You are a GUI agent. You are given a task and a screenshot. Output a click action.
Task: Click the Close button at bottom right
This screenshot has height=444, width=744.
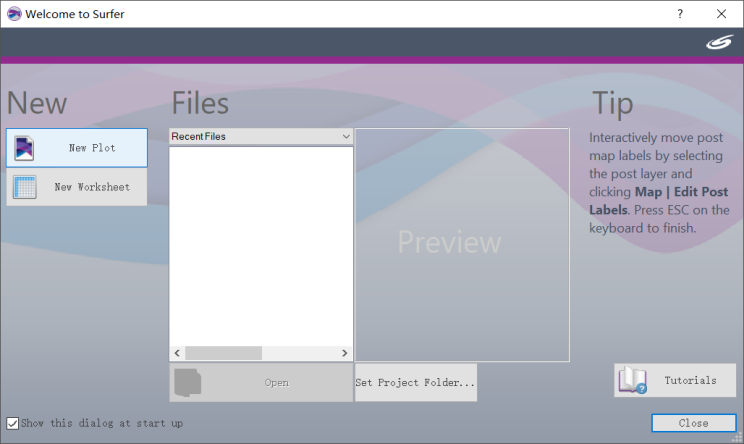tap(694, 423)
